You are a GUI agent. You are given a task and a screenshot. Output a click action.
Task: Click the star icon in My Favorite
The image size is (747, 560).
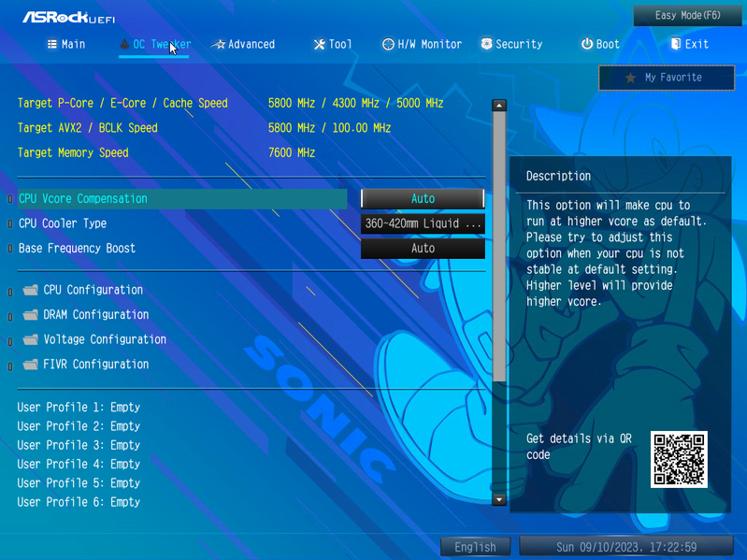(630, 78)
